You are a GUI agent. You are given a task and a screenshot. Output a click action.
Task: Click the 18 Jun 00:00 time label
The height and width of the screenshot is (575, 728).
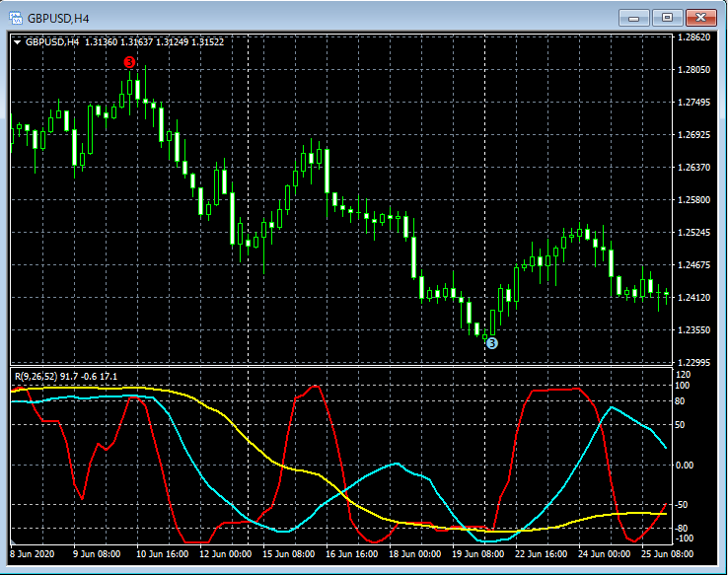pyautogui.click(x=415, y=554)
